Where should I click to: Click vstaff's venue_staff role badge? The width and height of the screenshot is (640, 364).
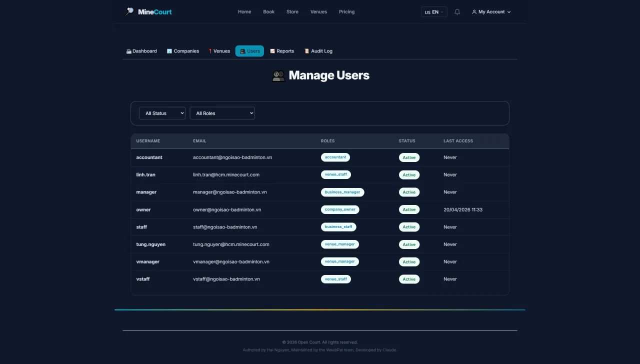pyautogui.click(x=336, y=279)
